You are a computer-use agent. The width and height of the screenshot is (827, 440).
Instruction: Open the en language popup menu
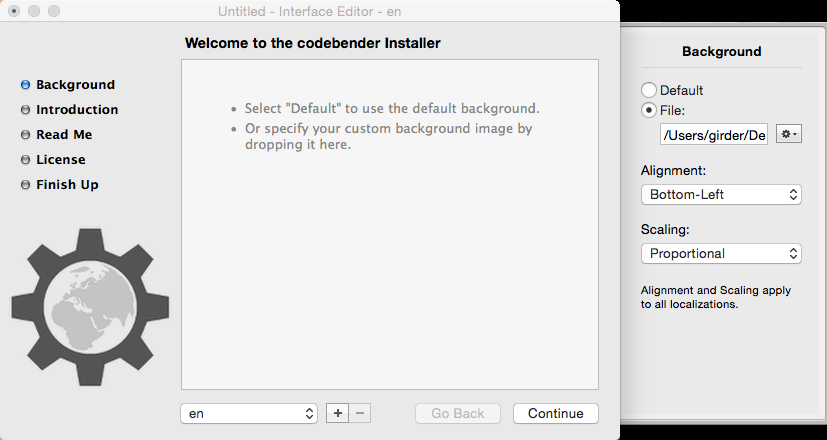[249, 414]
